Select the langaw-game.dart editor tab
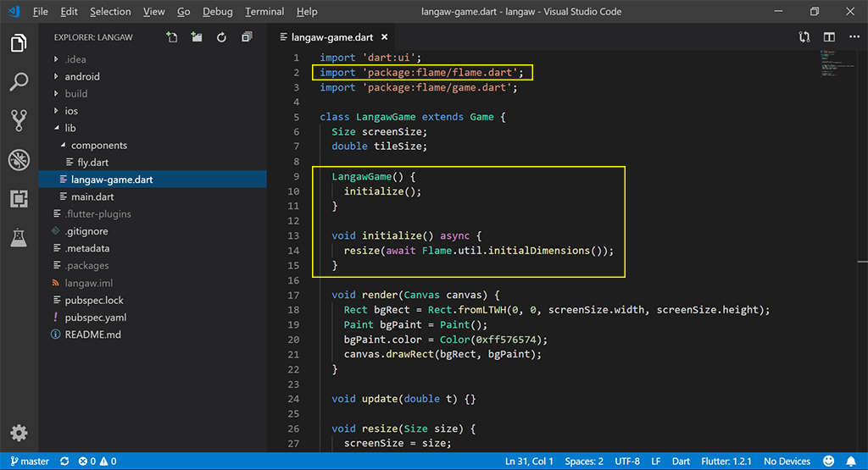The height and width of the screenshot is (470, 868). tap(332, 37)
